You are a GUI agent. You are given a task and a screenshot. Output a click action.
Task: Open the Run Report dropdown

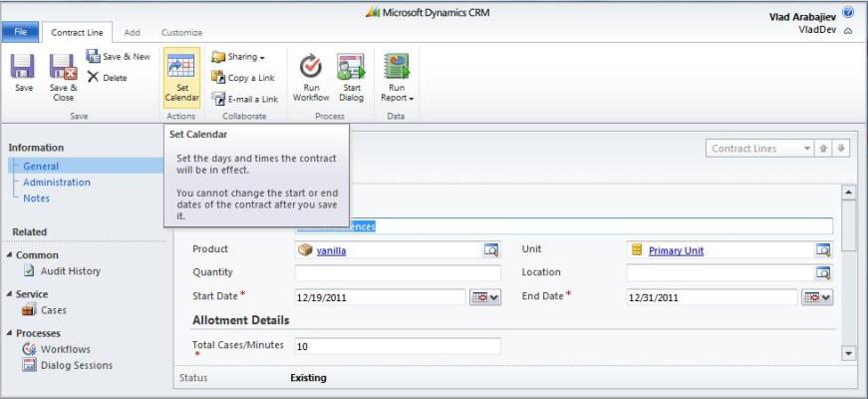click(x=397, y=78)
